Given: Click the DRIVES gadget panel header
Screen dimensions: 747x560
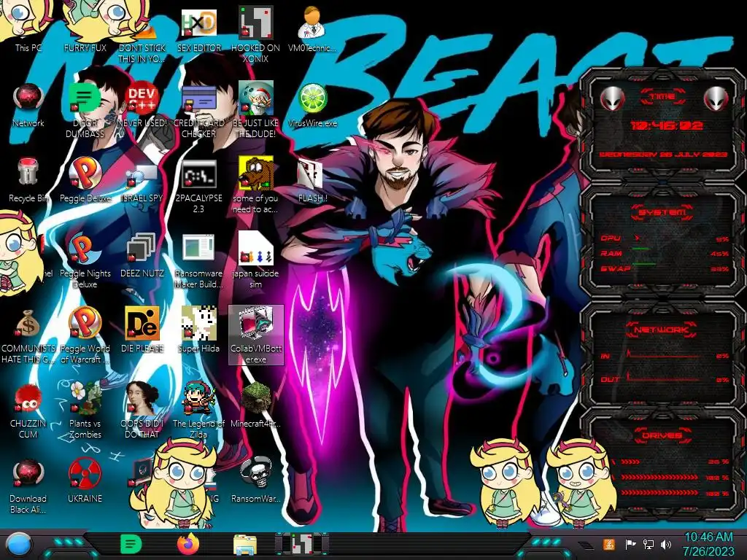Looking at the screenshot, I should point(662,435).
